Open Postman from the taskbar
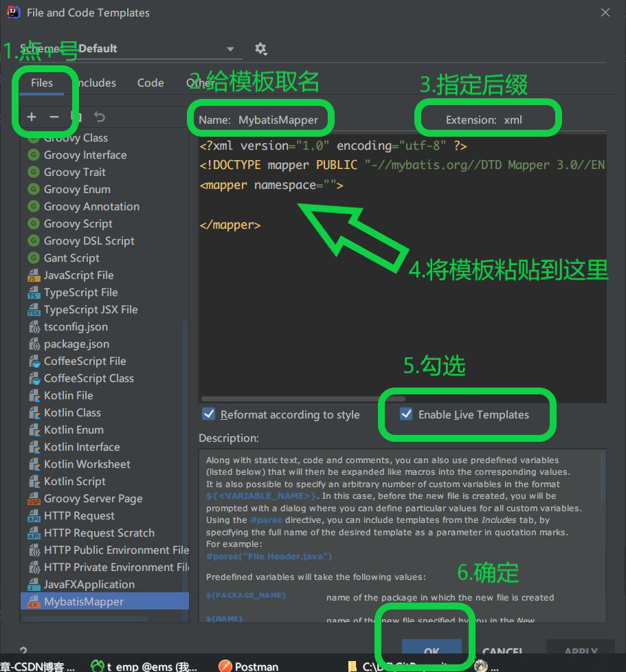Screen dimensions: 626x672 [x=249, y=666]
